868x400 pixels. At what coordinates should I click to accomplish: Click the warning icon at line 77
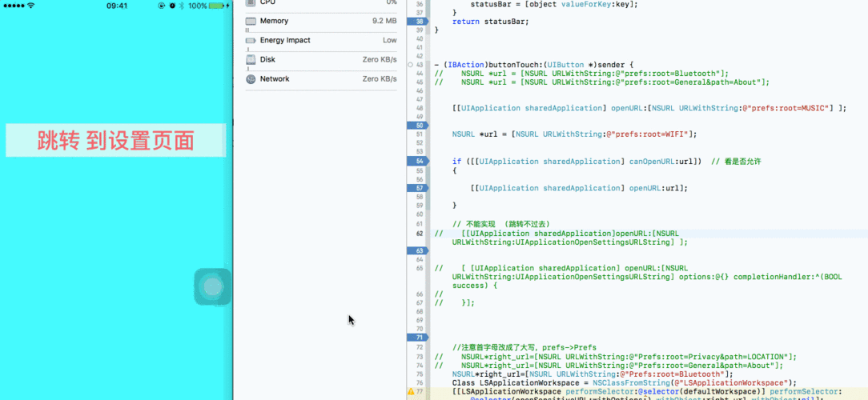click(411, 392)
